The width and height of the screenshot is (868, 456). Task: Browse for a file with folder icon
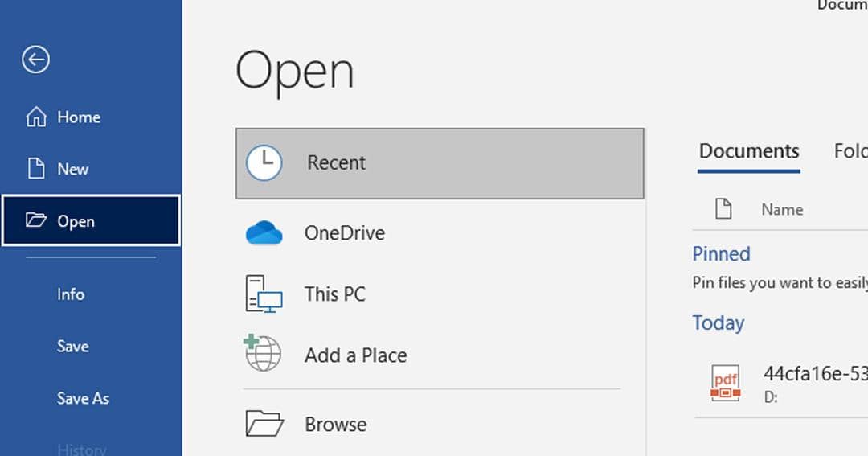(x=264, y=423)
